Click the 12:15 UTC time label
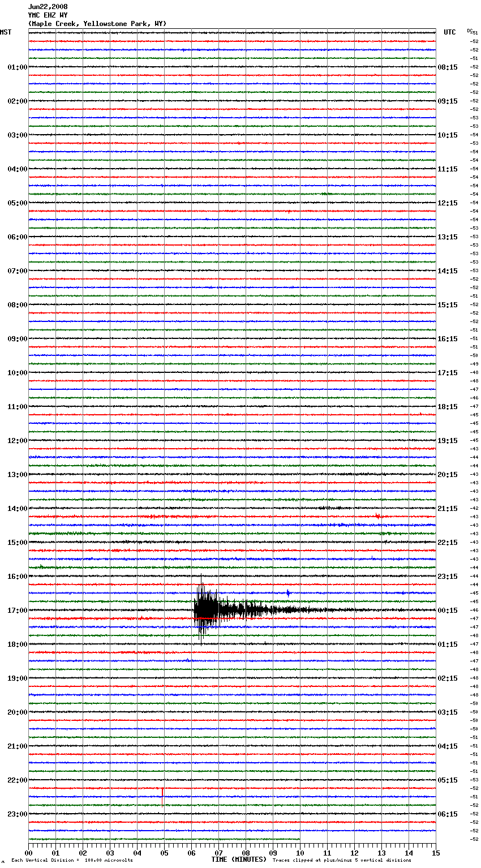 [x=448, y=203]
